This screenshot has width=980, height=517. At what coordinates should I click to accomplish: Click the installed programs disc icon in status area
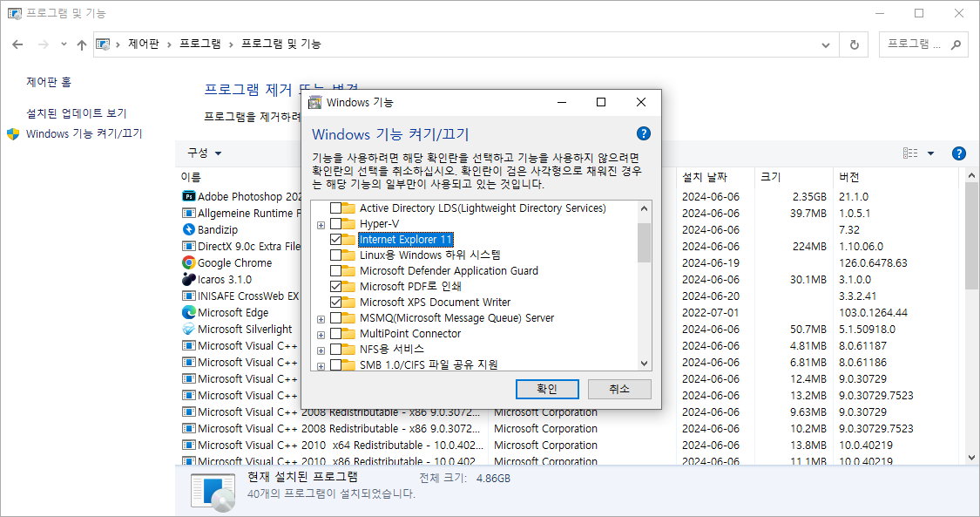pyautogui.click(x=213, y=492)
